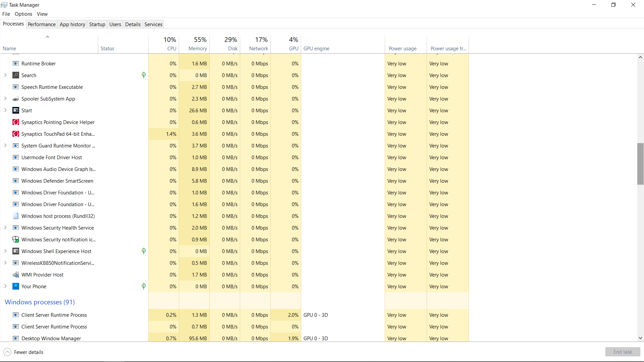Select the Desktop Window Manager row

51,338
